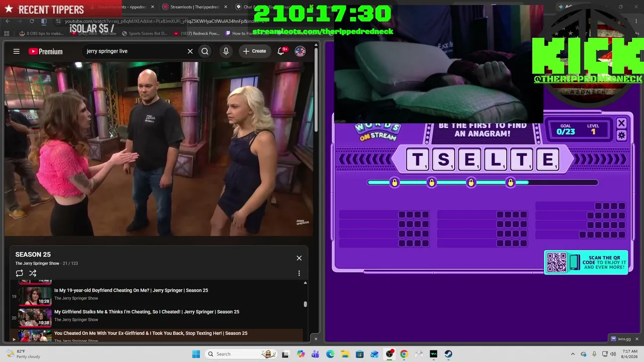Close the StreamElements browser tab
Screen dimensions: 644x362
pyautogui.click(x=152, y=7)
